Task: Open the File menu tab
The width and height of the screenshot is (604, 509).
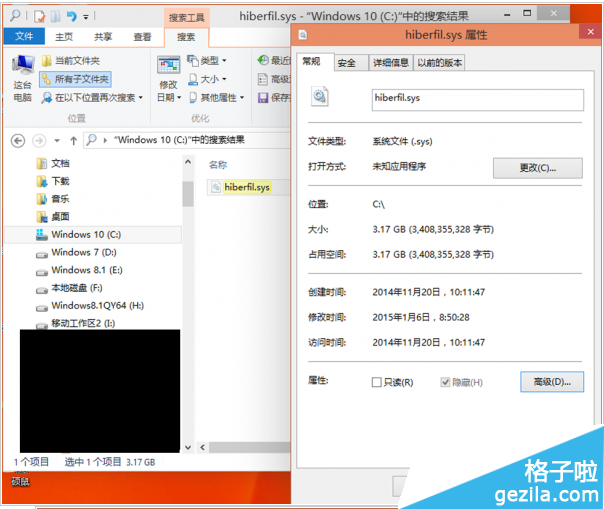Action: pos(24,36)
